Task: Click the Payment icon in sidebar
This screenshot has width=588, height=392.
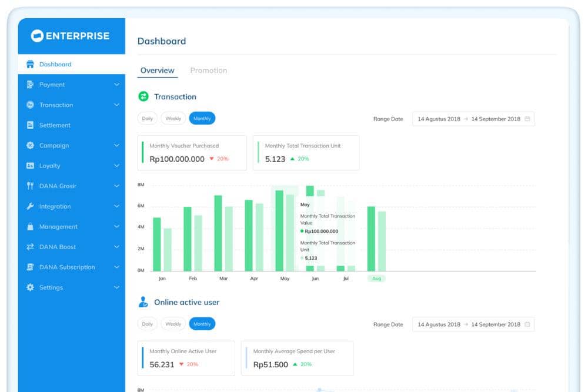Action: pyautogui.click(x=30, y=85)
